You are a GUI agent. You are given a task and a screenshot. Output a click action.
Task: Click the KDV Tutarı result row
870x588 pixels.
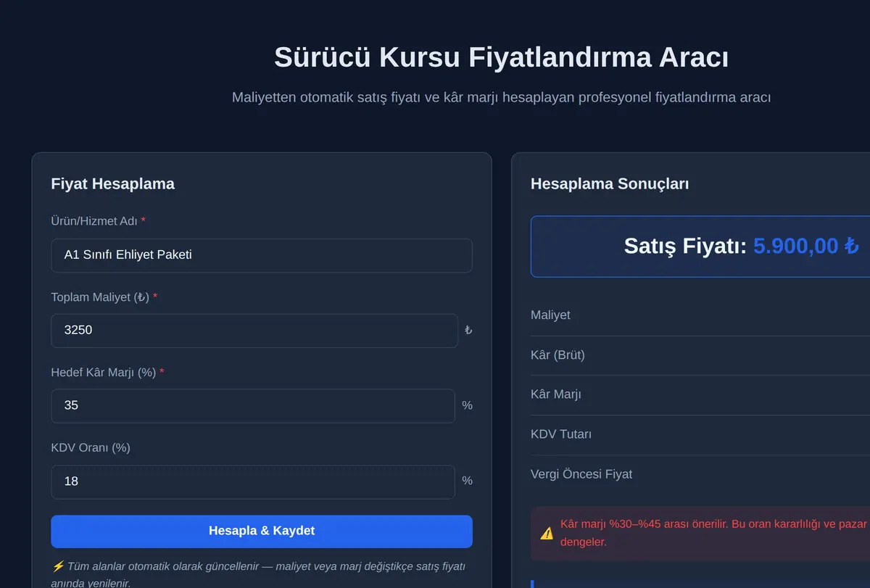point(700,435)
